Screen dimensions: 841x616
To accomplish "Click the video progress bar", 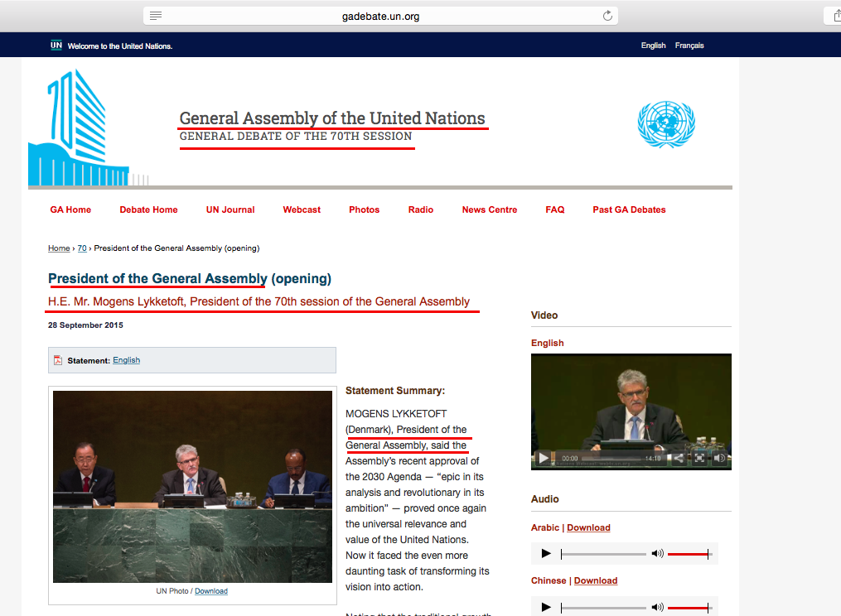I will tap(611, 459).
